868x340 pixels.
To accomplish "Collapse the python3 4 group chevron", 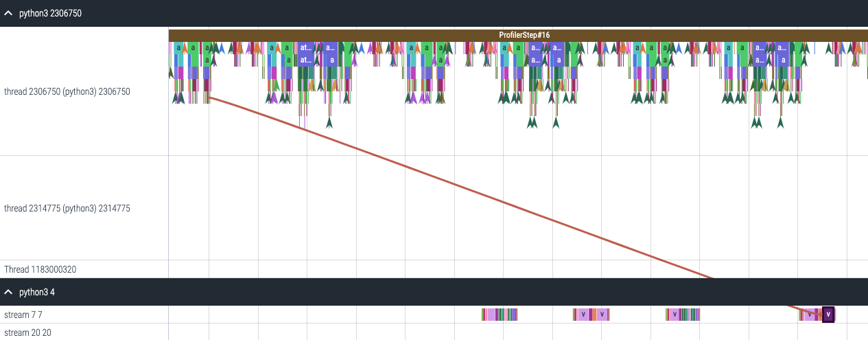I will [8, 292].
